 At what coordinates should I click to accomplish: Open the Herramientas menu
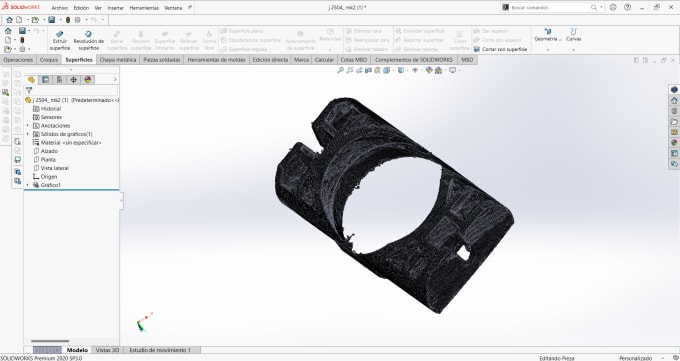tap(144, 8)
